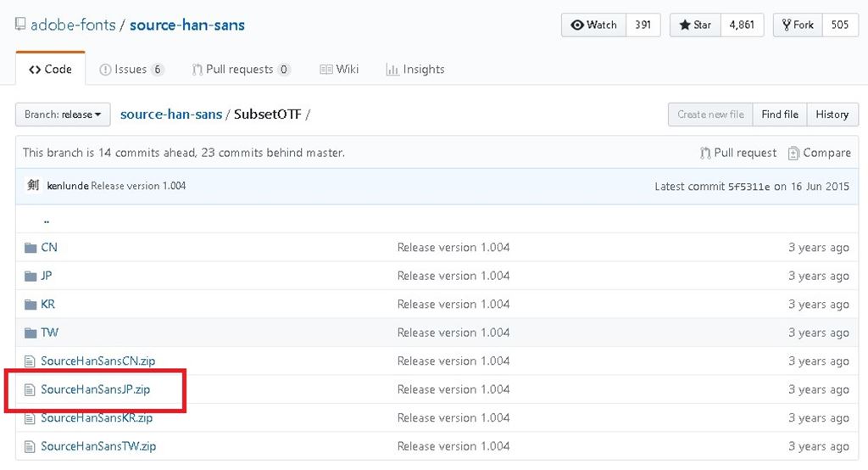
Task: Open the Pull requests tab
Action: 241,70
